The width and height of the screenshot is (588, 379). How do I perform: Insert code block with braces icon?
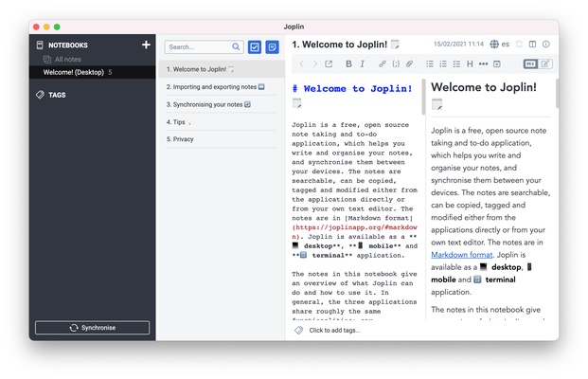[x=396, y=64]
